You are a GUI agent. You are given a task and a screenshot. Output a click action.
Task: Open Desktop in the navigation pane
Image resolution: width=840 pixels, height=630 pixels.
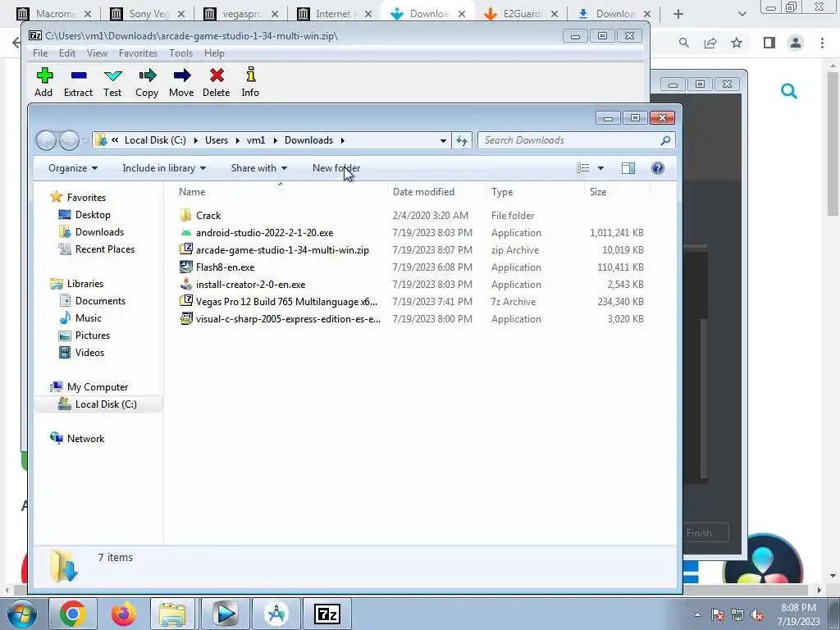[93, 215]
